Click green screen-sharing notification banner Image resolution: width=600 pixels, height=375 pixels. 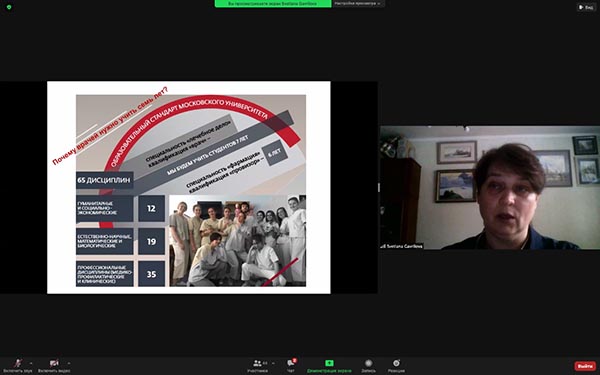click(273, 3)
